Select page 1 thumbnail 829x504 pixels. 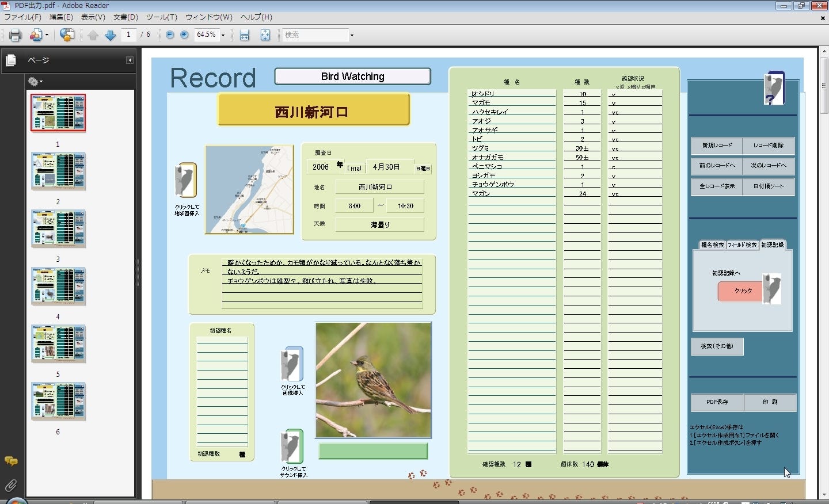58,113
